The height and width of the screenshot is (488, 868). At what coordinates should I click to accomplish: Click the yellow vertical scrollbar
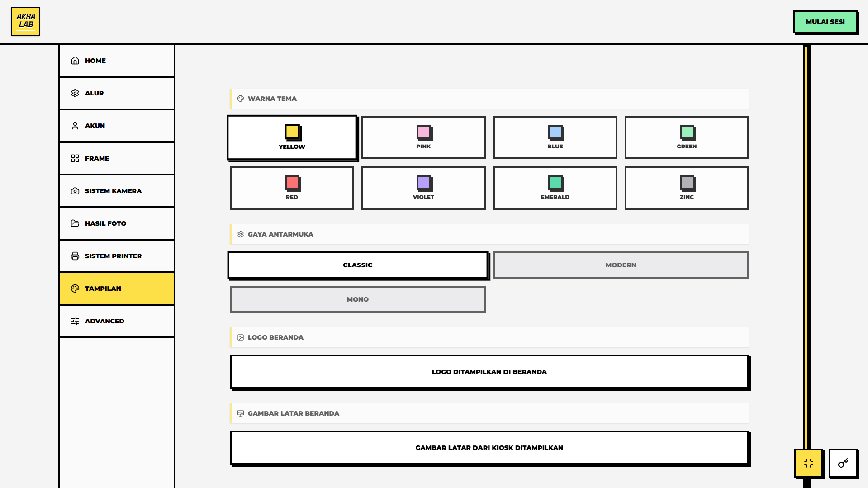806,244
